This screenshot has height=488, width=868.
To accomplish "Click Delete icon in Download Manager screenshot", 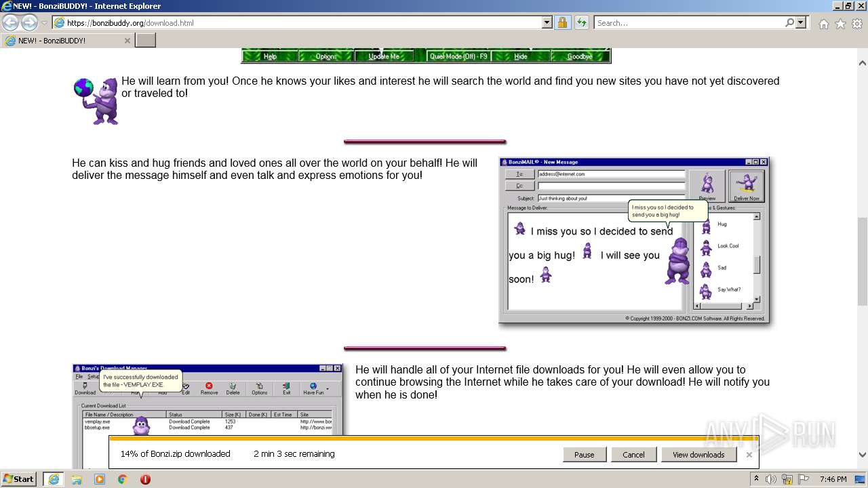I will coord(233,388).
